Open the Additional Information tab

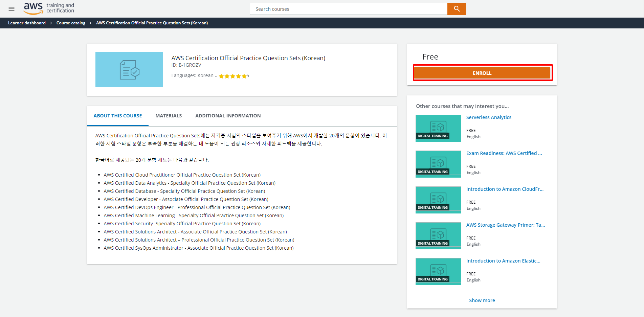pos(228,116)
